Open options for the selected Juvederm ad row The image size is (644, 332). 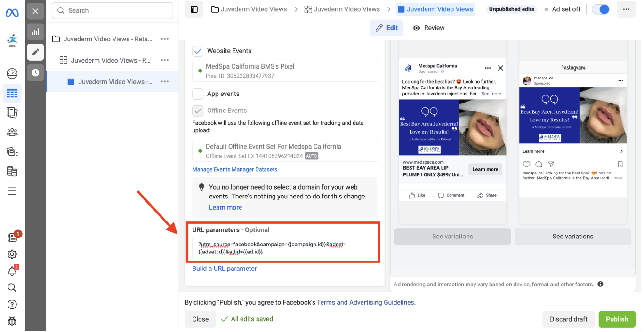165,82
